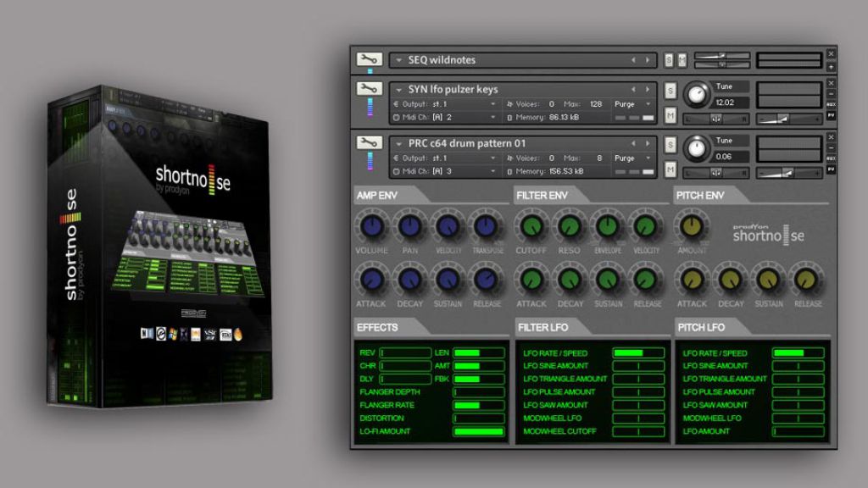Adjust the LO-FI AMOUNT slider
868x488 pixels.
[x=479, y=431]
